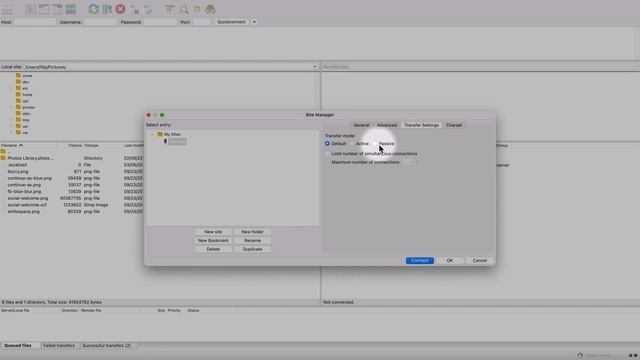640x360 pixels.
Task: Open the Successful transfers (2) tab
Action: (107, 346)
